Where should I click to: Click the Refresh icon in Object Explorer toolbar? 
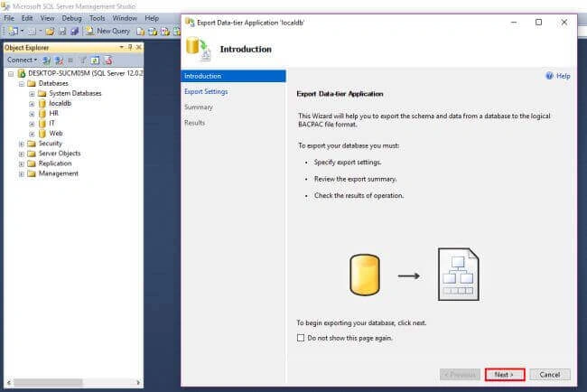click(x=95, y=61)
